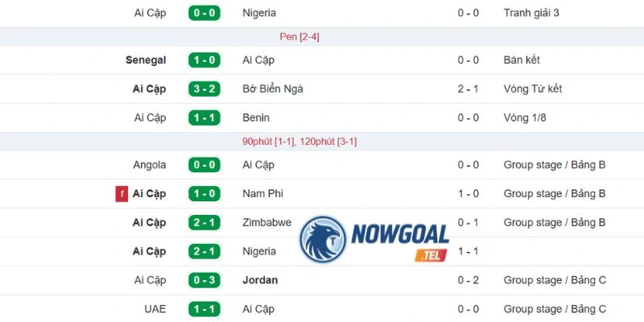644x322 pixels.
Task: Open the Vòng Tứ kết round label
Action: pyautogui.click(x=533, y=89)
